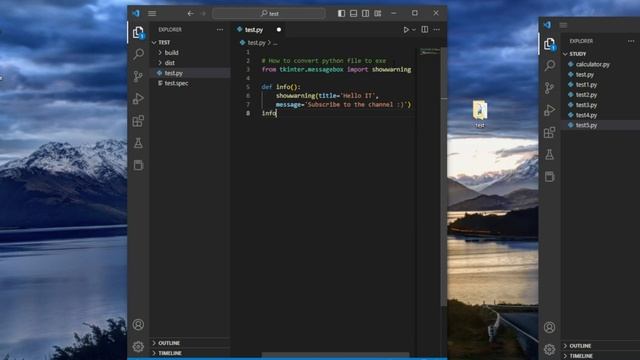Select the test.py editor tab
640x360 pixels.
click(x=254, y=30)
